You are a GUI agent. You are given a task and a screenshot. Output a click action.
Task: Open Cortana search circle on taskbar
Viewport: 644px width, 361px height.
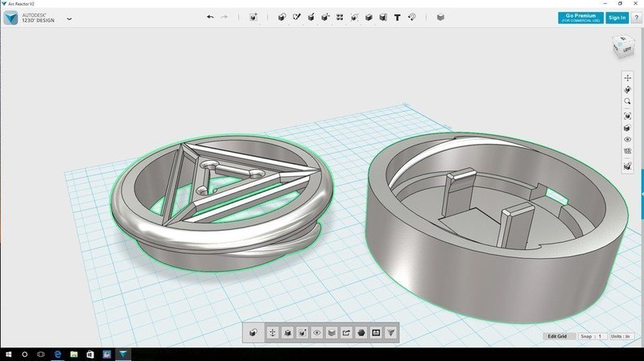pyautogui.click(x=25, y=354)
